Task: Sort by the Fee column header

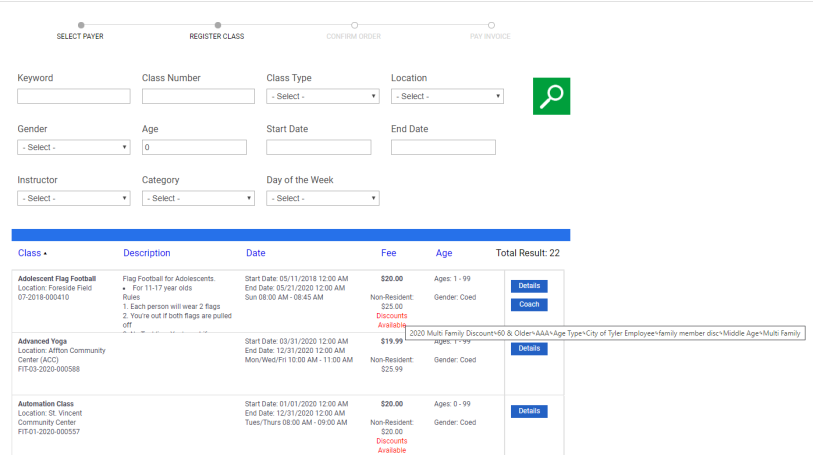Action: coord(388,253)
